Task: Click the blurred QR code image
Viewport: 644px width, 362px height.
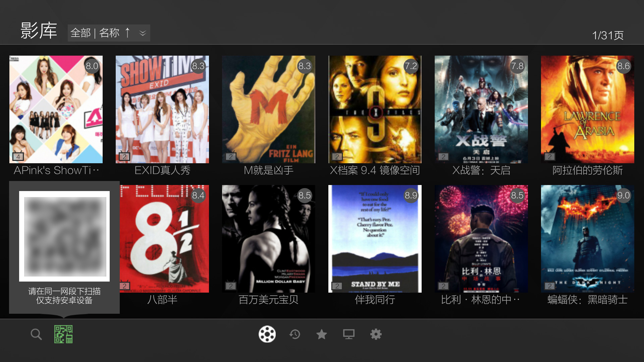Action: (64, 236)
